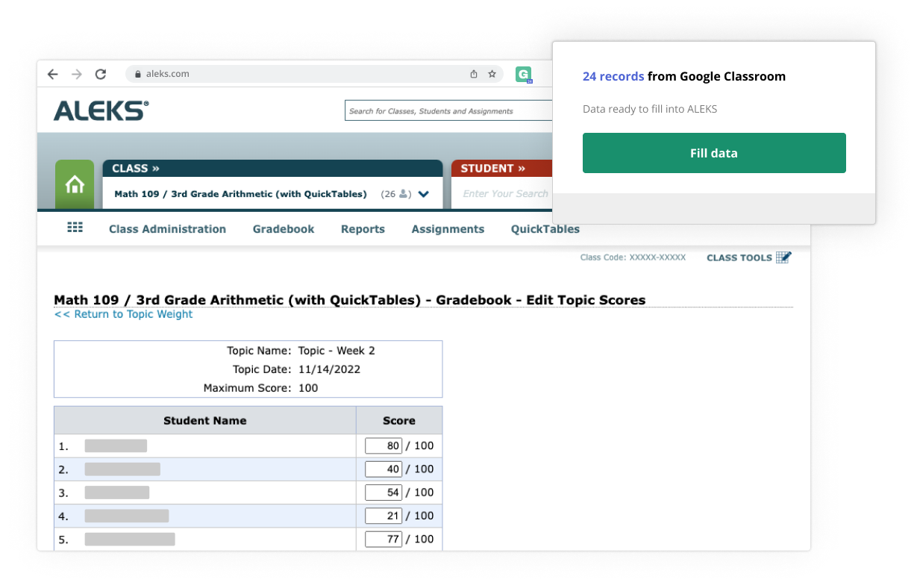The height and width of the screenshot is (588, 917).
Task: Click the Fill data button
Action: [x=713, y=153]
